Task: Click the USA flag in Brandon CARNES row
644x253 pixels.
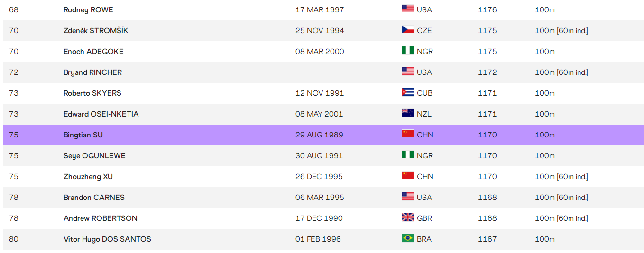Action: pyautogui.click(x=407, y=197)
